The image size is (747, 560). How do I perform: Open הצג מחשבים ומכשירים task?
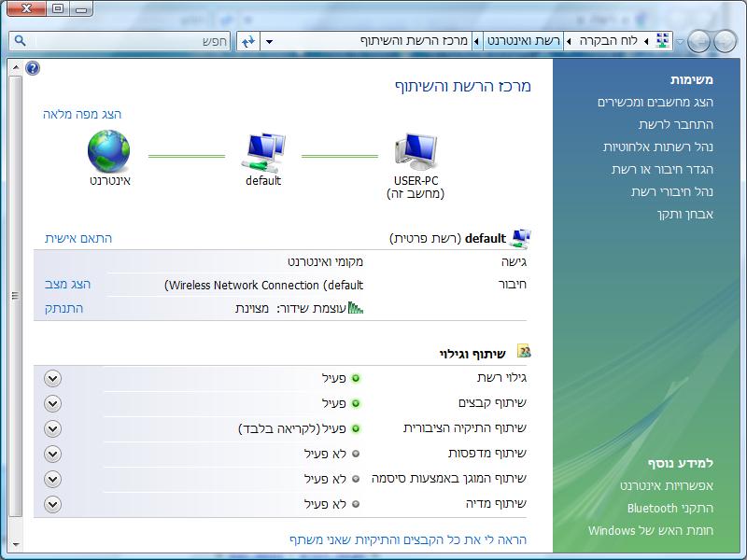click(655, 102)
